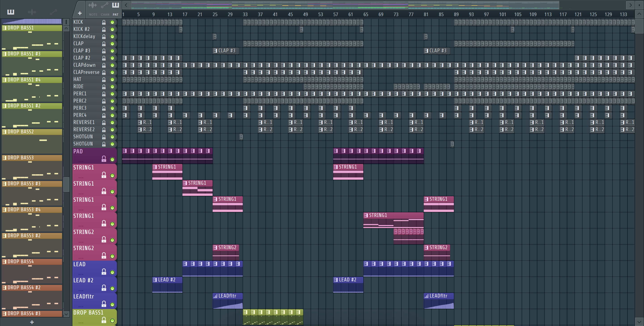Select CHAN clip focus tab

point(105,15)
